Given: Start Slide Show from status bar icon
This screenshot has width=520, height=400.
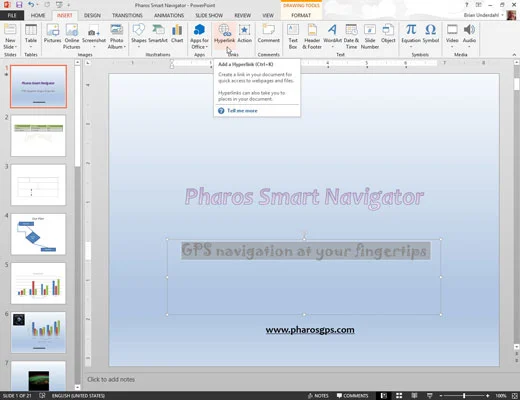Looking at the screenshot, I should tap(430, 396).
